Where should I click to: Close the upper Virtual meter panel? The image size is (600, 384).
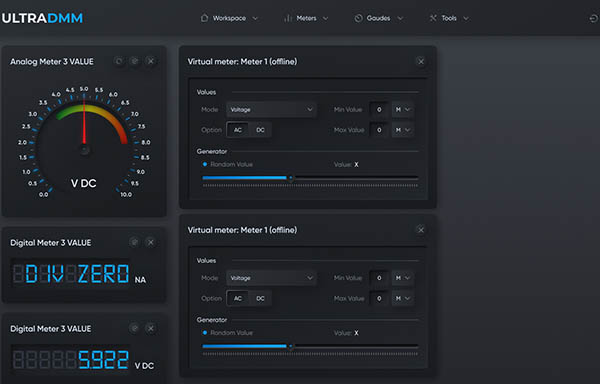point(421,61)
